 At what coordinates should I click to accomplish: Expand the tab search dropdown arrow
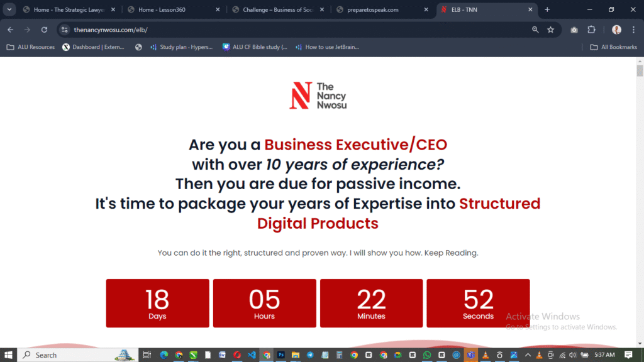click(x=9, y=9)
